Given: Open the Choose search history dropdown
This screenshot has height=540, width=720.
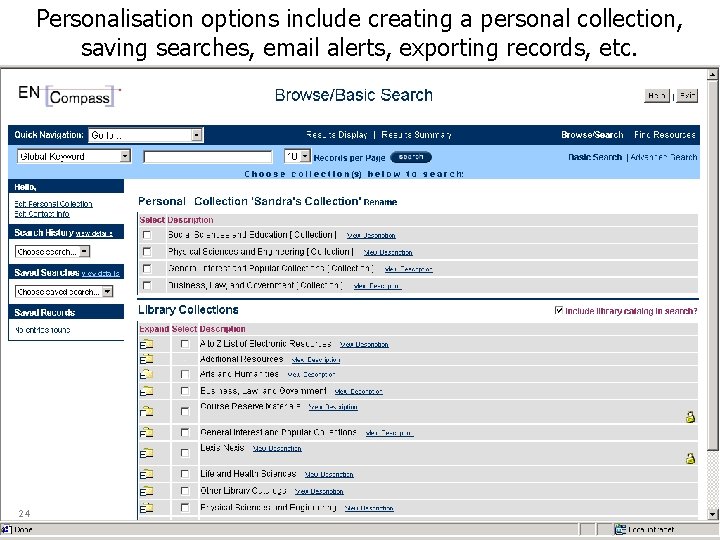Looking at the screenshot, I should click(x=52, y=252).
